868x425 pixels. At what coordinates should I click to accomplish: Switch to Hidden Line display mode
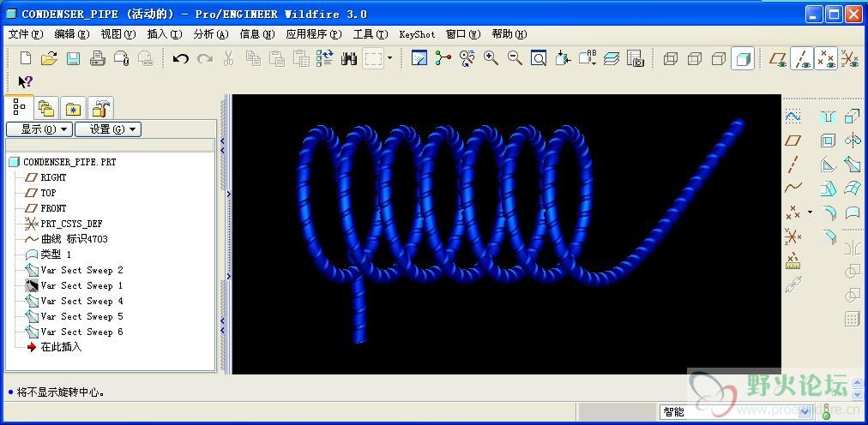694,58
